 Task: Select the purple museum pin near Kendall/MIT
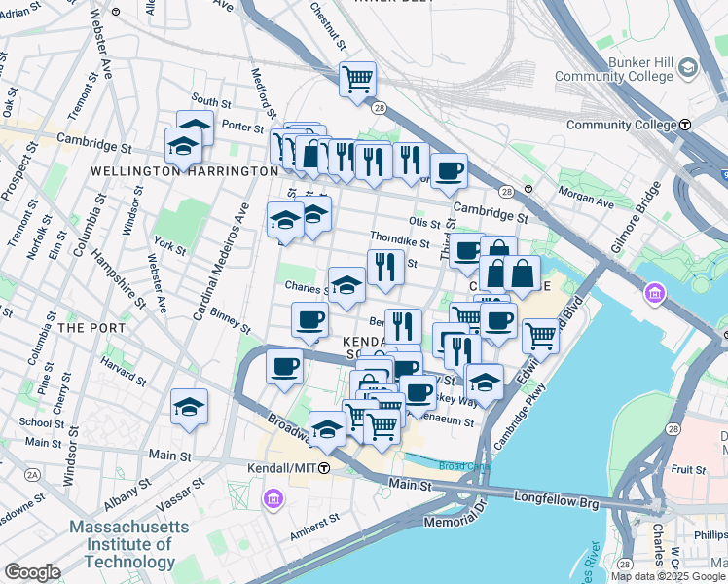click(x=273, y=499)
